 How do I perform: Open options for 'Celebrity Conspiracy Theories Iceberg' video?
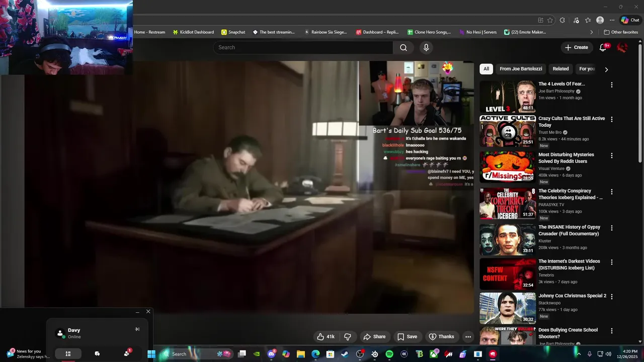612,192
